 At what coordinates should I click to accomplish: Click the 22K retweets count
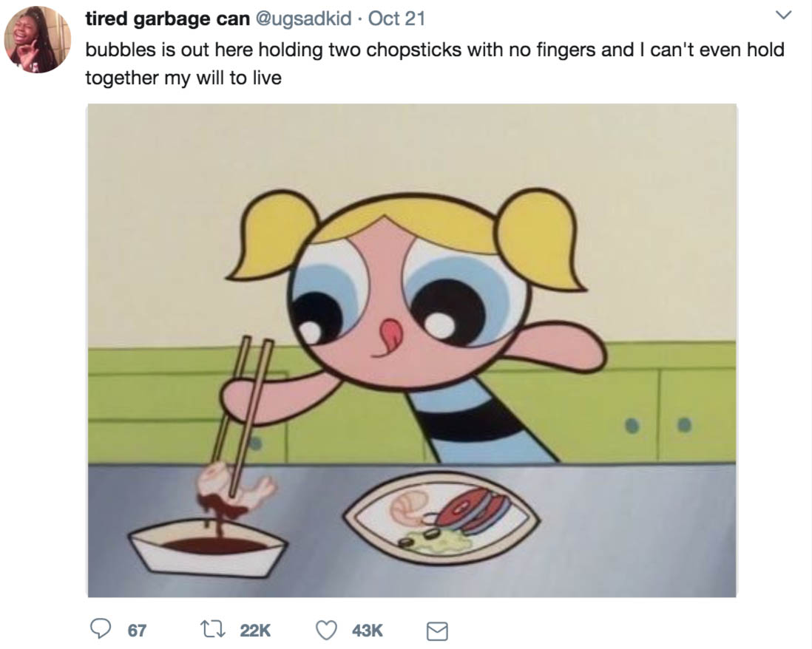256,631
